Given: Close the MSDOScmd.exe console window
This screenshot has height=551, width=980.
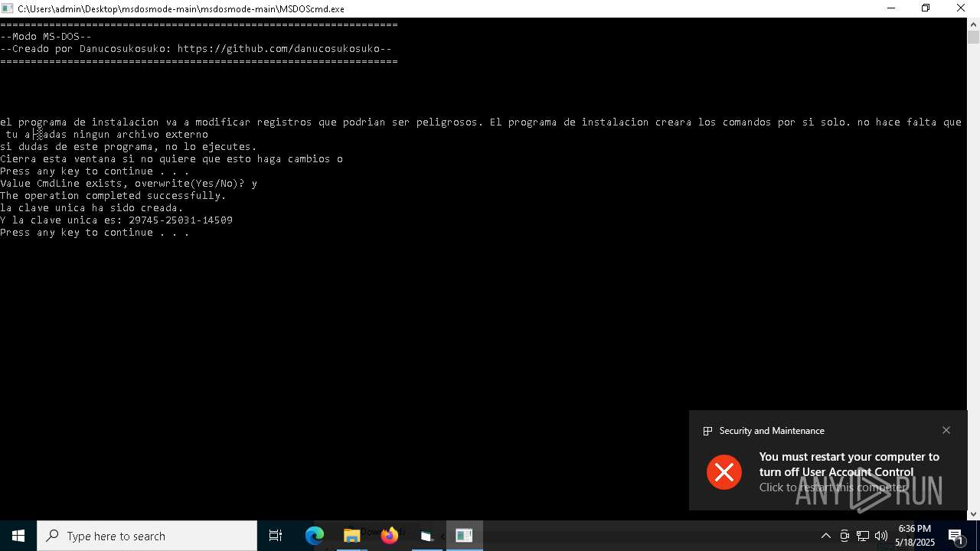Looking at the screenshot, I should point(962,8).
